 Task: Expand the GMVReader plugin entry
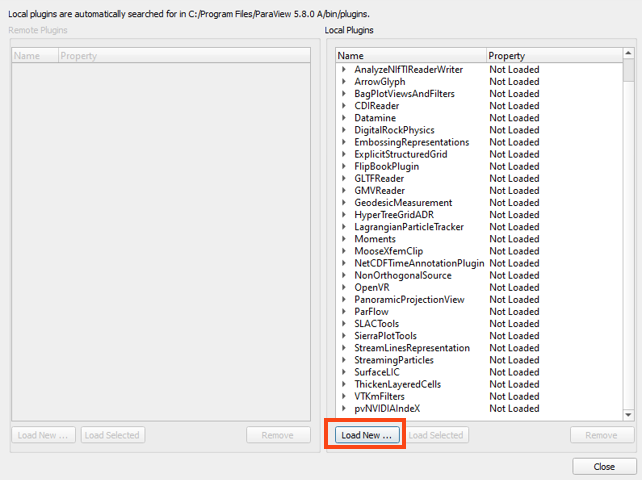point(344,190)
